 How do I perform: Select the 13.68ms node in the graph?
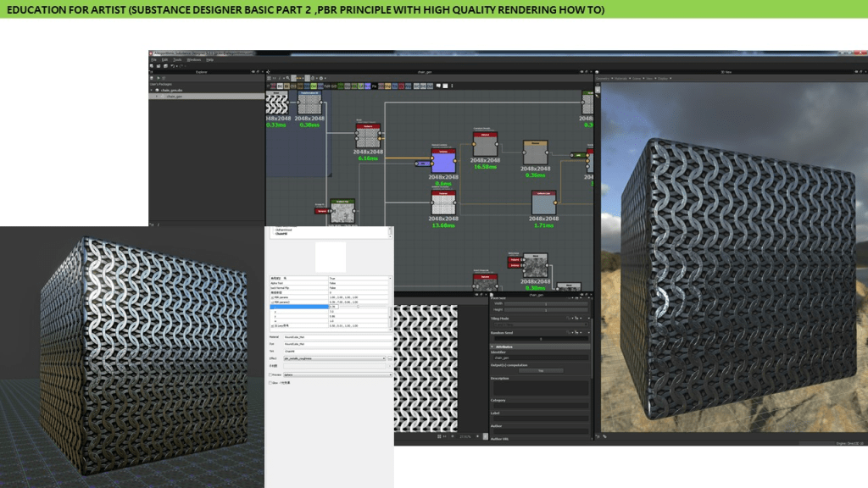443,203
